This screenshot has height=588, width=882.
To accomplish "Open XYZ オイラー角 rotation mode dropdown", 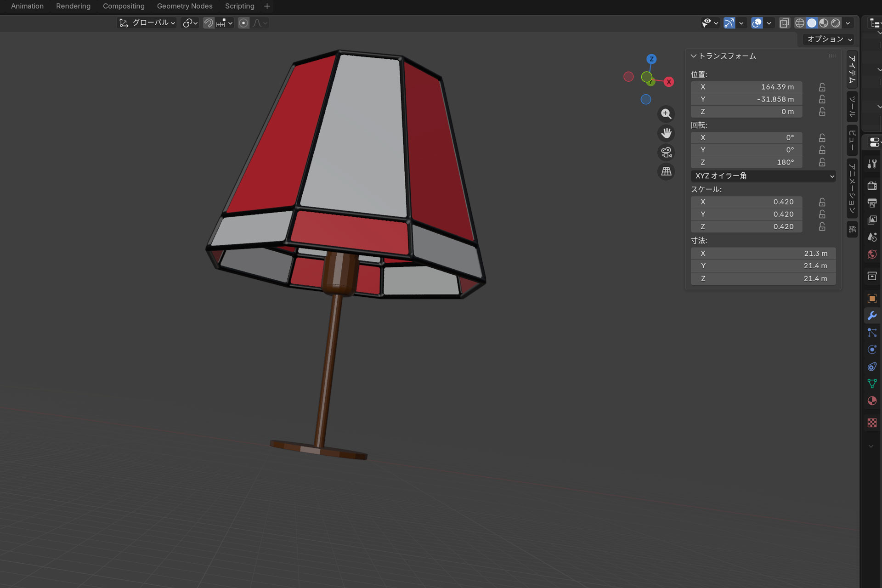I will pyautogui.click(x=763, y=176).
